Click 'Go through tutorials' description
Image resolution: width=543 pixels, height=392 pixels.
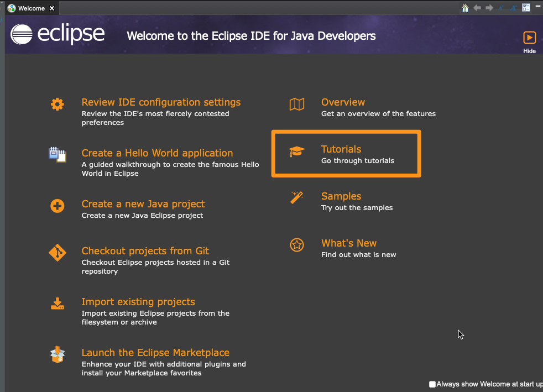pyautogui.click(x=358, y=161)
